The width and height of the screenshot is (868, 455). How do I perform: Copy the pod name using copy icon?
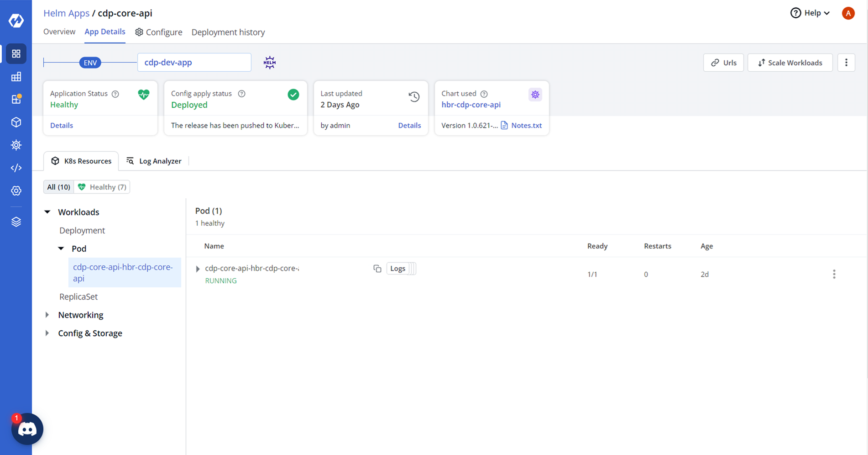(377, 269)
